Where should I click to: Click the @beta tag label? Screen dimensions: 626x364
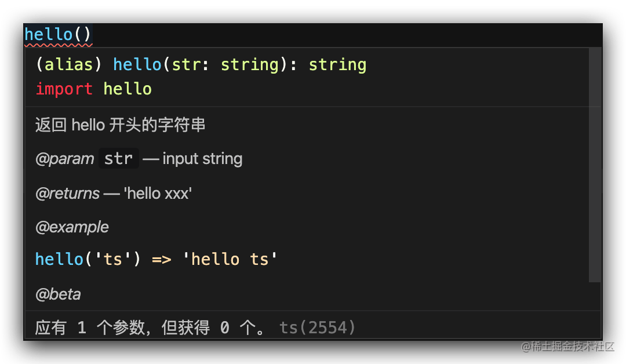[x=58, y=294]
